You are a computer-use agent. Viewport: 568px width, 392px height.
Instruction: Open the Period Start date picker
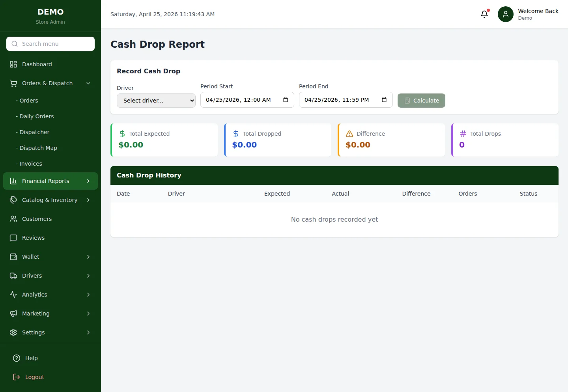tap(285, 100)
